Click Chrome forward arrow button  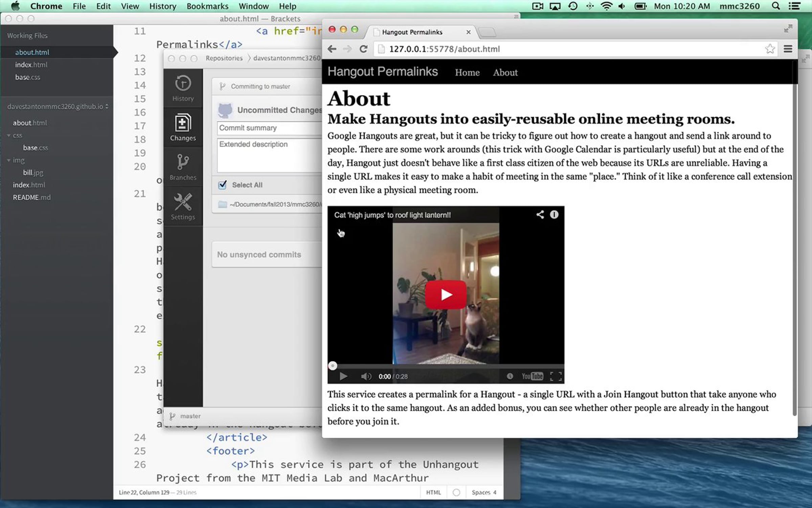click(347, 49)
